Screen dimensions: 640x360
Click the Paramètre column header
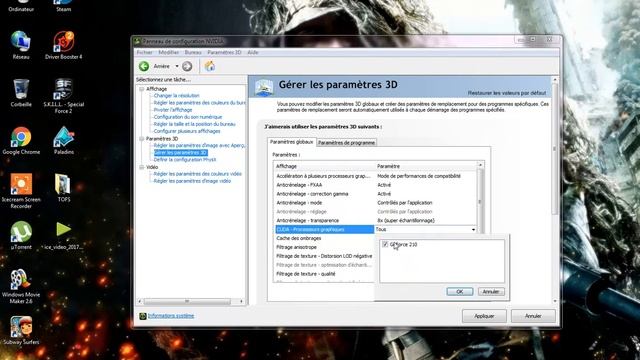pyautogui.click(x=426, y=167)
